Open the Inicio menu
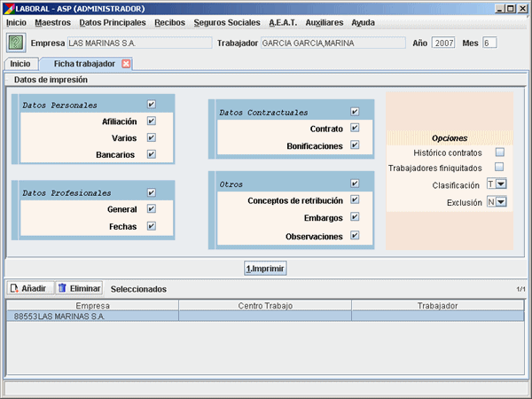This screenshot has height=399, width=532. tap(16, 23)
